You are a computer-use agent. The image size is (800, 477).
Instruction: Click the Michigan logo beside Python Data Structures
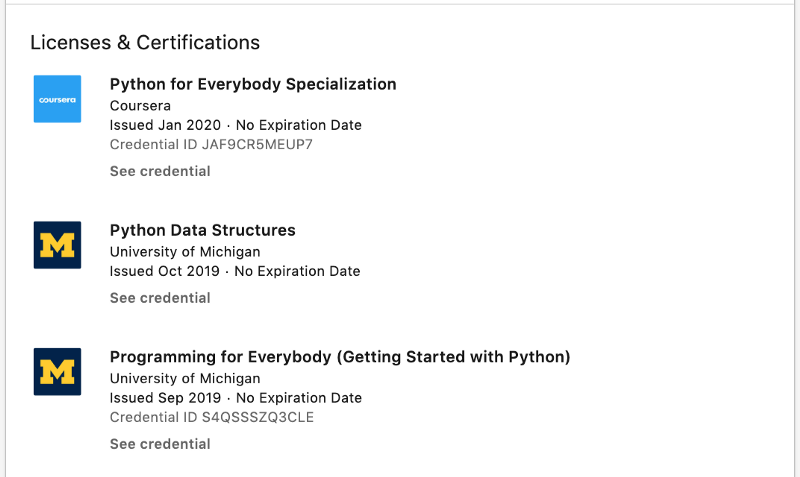point(57,245)
